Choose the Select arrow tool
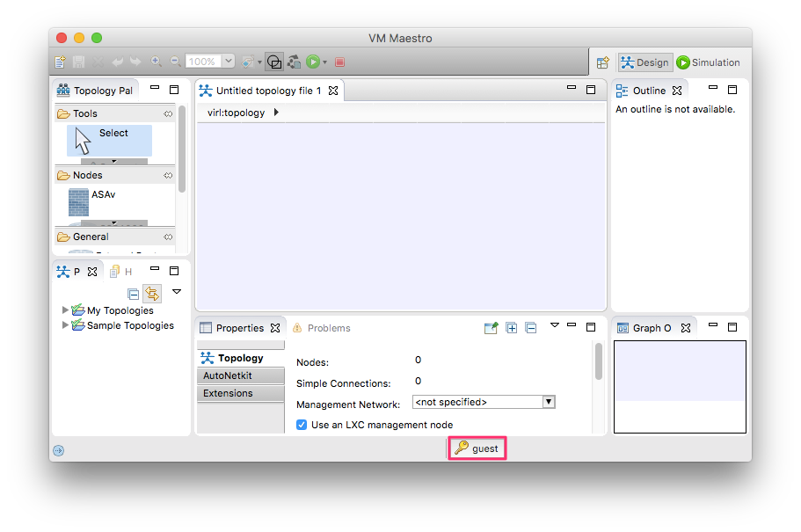This screenshot has height=532, width=801. [109, 141]
